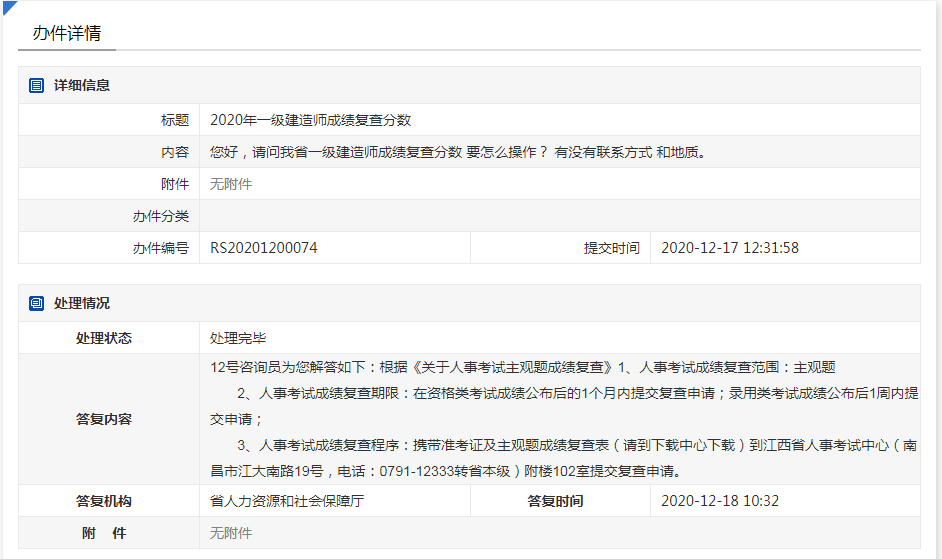
Task: Click the 处理情况 section icon
Action: click(x=37, y=304)
